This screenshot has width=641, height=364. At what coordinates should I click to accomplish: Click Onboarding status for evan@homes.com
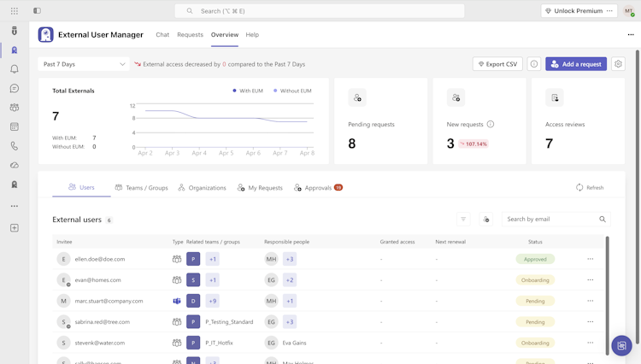pos(535,280)
